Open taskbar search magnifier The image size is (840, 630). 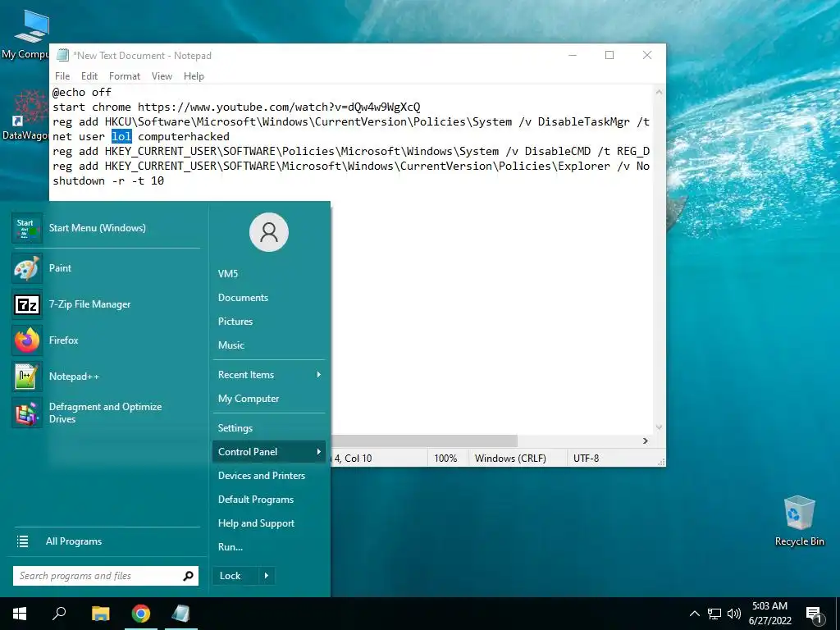(59, 614)
